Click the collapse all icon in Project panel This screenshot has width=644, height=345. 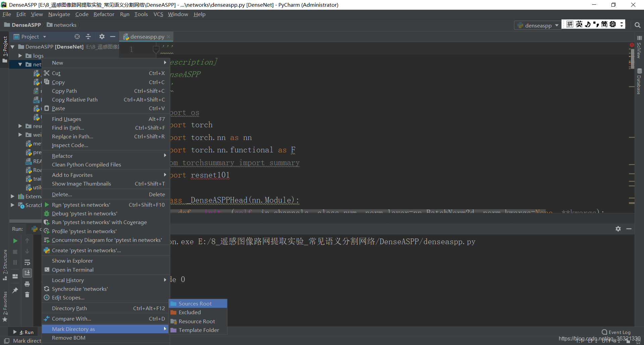(88, 37)
